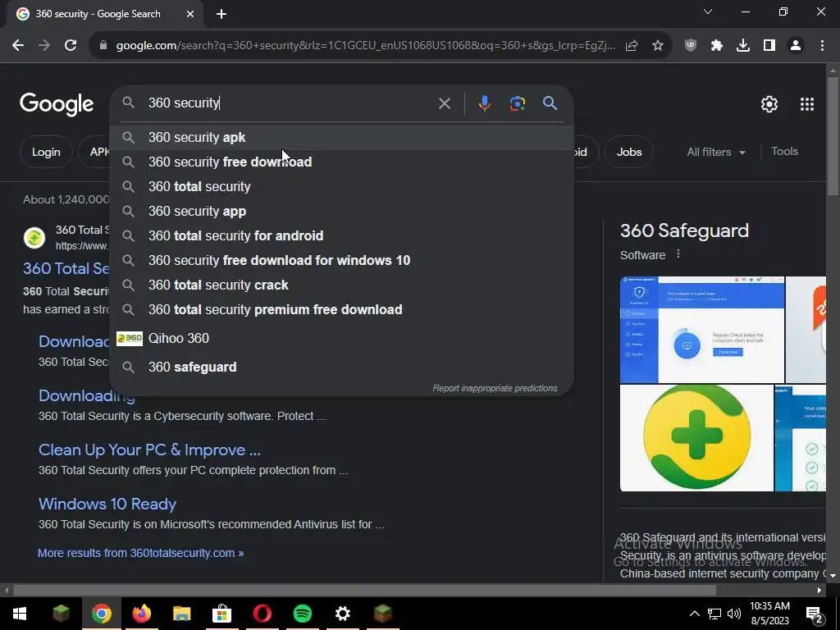Select suggestion 360 security free download
Viewport: 840px width, 630px height.
click(341, 162)
